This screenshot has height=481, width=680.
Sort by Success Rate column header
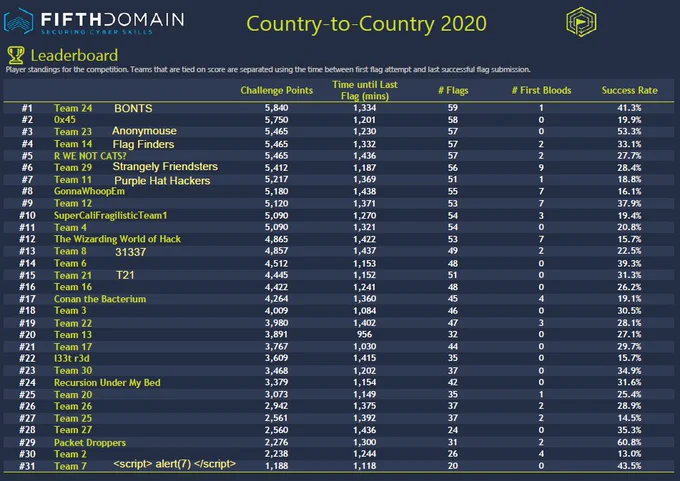tap(629, 90)
